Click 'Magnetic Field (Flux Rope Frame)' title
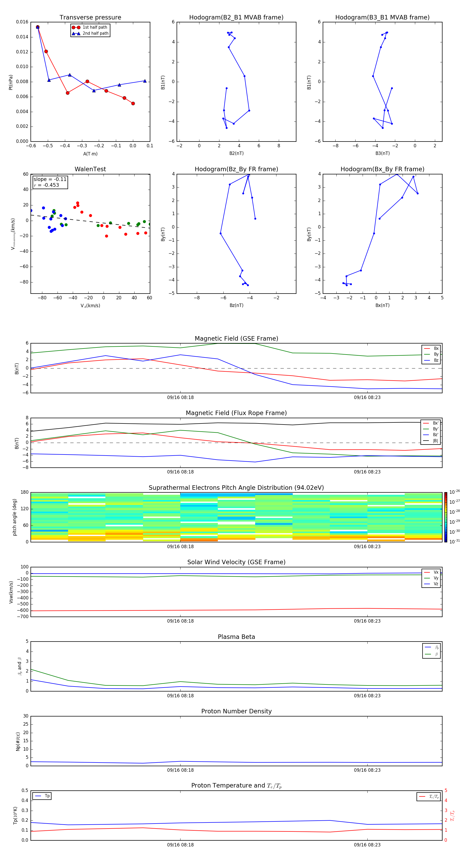The width and height of the screenshot is (473, 868). 236,413
